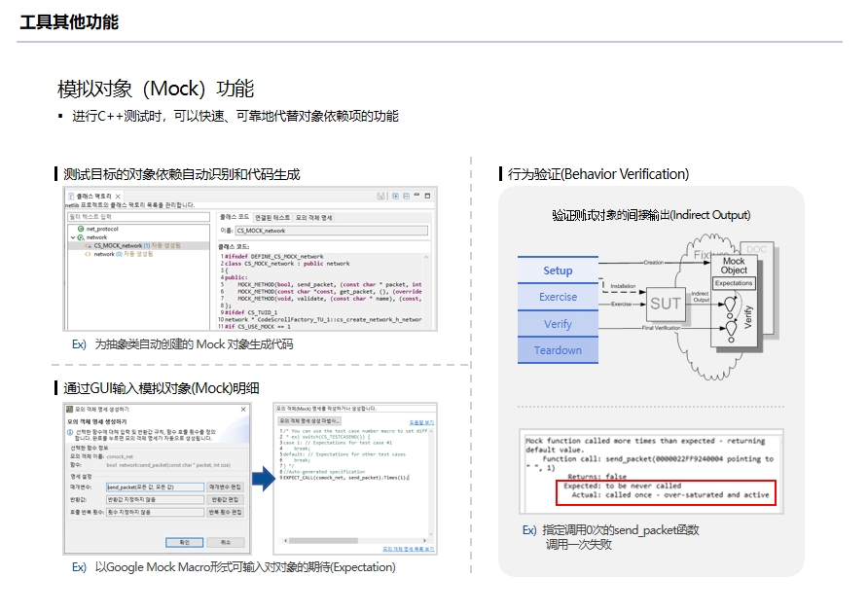The width and height of the screenshot is (868, 613).
Task: Click the 'Returns: false' output line
Action: [x=597, y=476]
